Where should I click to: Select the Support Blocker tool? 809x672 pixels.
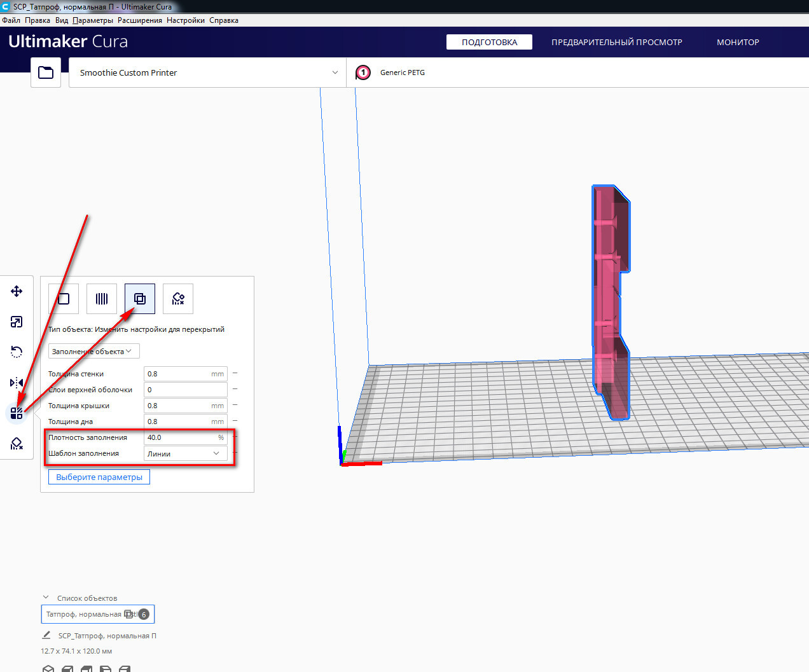coord(17,444)
